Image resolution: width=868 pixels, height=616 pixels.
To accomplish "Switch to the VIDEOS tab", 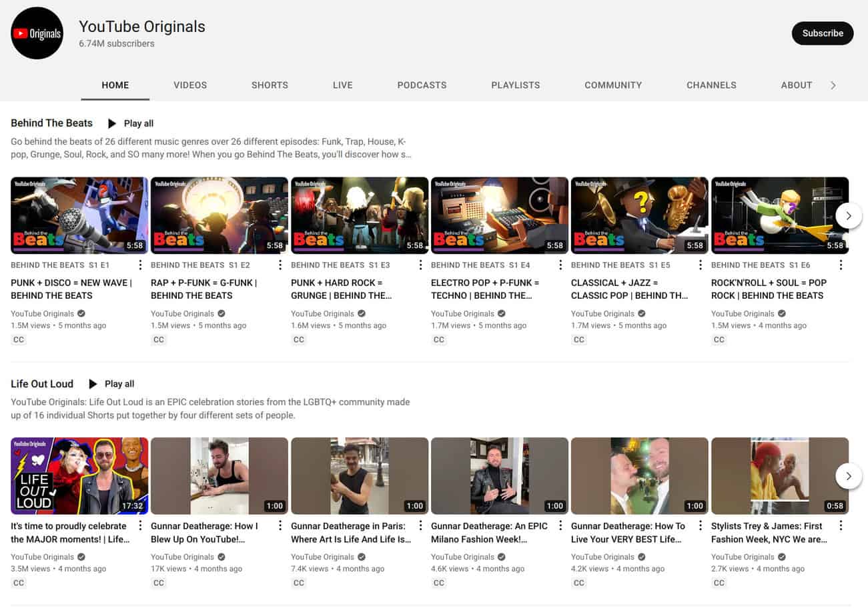I will click(x=190, y=85).
